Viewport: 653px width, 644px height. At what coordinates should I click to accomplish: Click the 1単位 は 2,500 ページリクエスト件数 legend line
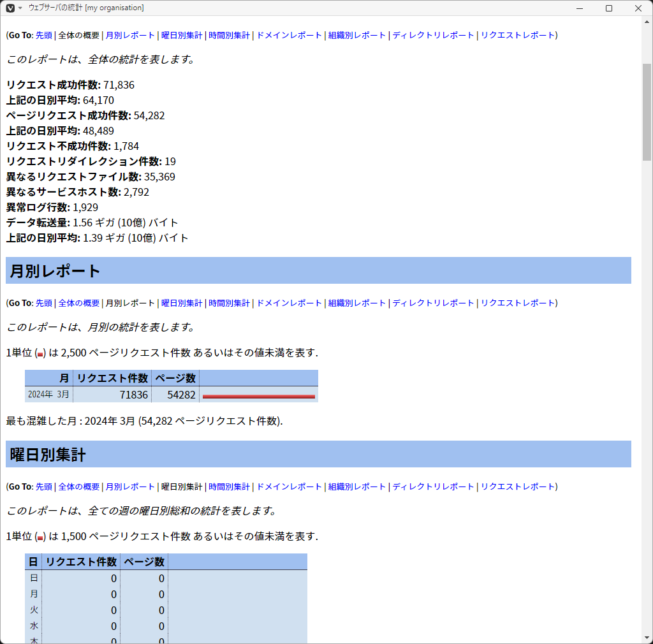coord(162,353)
